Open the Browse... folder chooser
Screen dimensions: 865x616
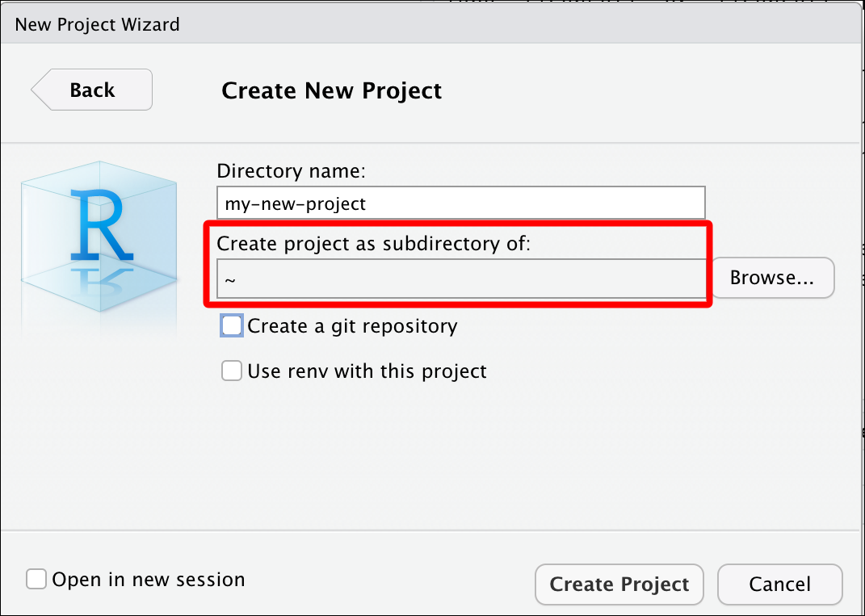coord(772,278)
